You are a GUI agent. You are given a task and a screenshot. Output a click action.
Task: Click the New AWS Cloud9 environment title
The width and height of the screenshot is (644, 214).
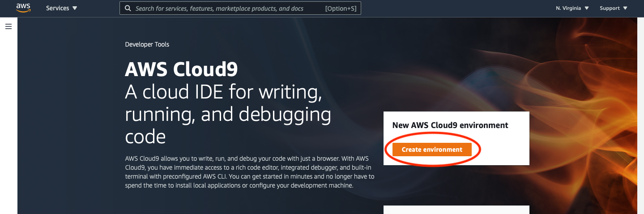click(x=450, y=125)
